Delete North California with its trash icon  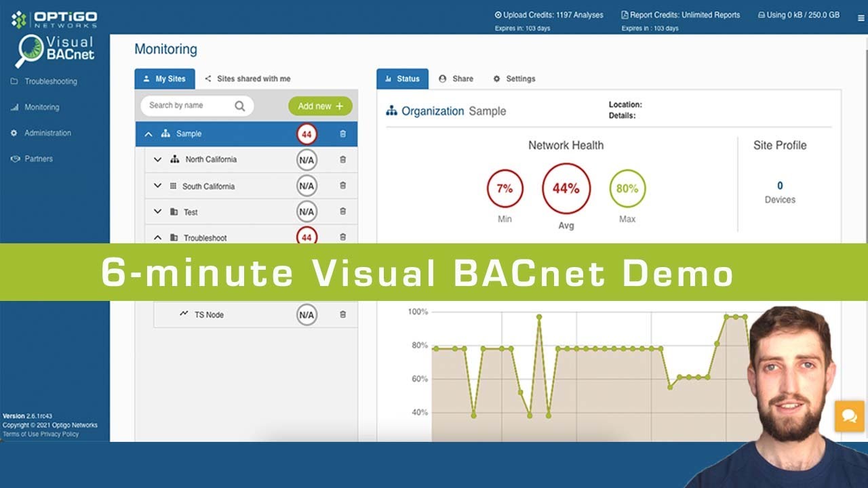(x=342, y=160)
